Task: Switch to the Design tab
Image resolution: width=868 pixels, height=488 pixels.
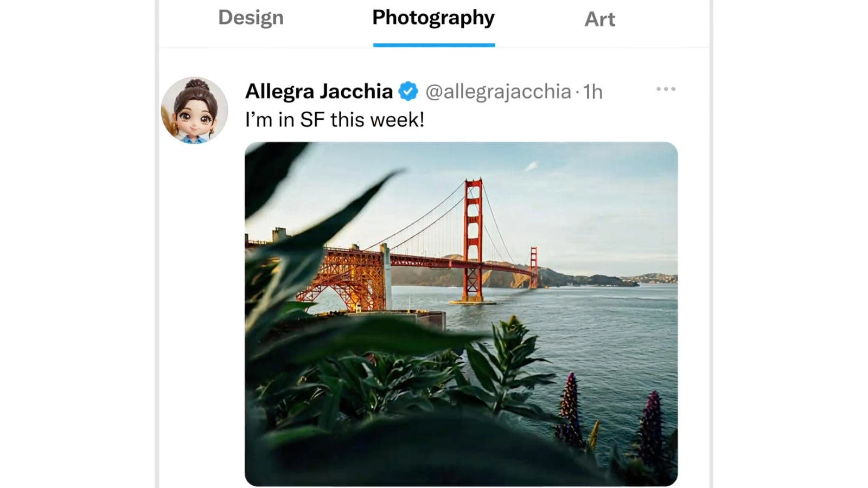Action: (x=251, y=18)
